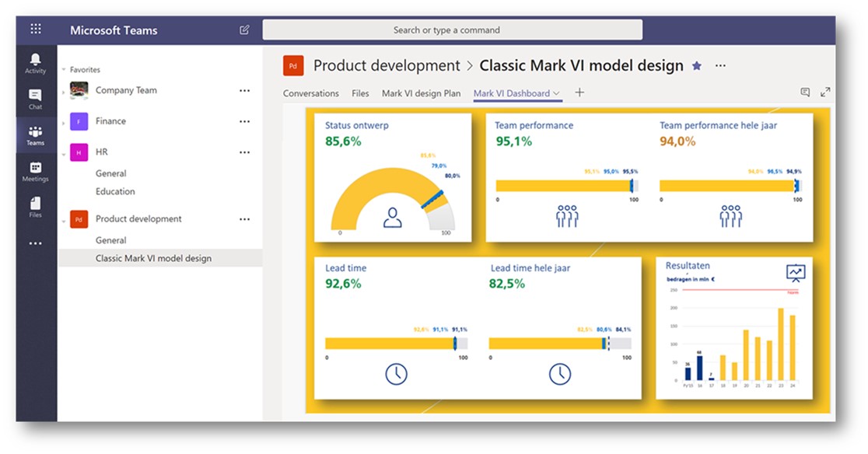
Task: Click the Team performance progress bar
Action: [x=567, y=186]
